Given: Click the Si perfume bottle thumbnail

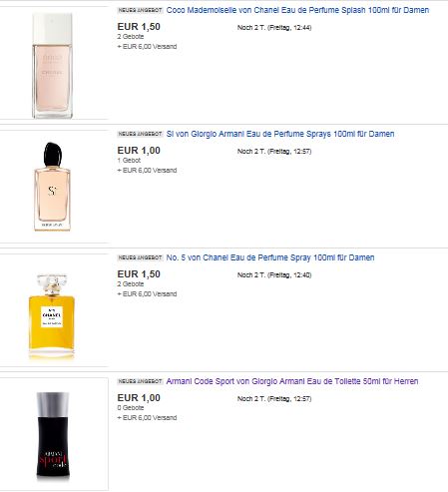Looking at the screenshot, I should pyautogui.click(x=52, y=187).
